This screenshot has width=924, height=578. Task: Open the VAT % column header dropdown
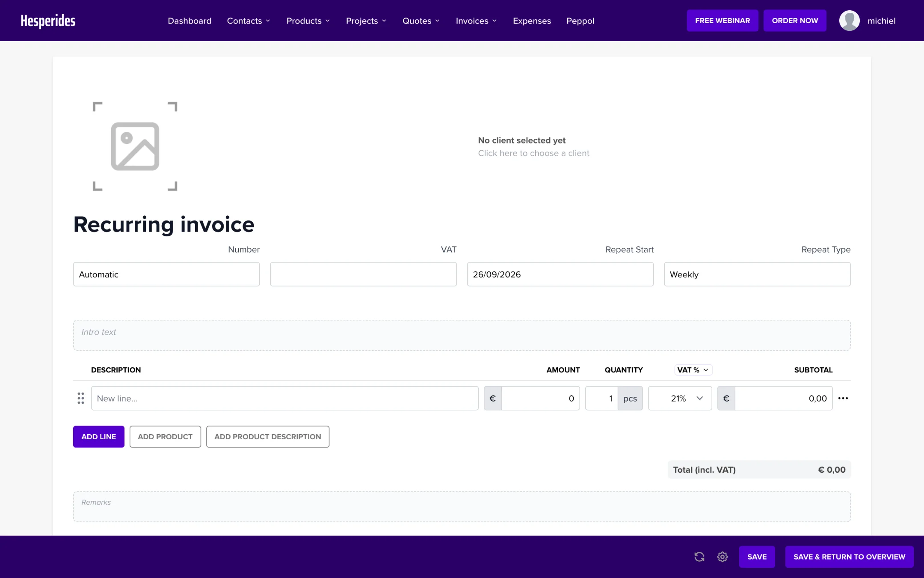[693, 370]
